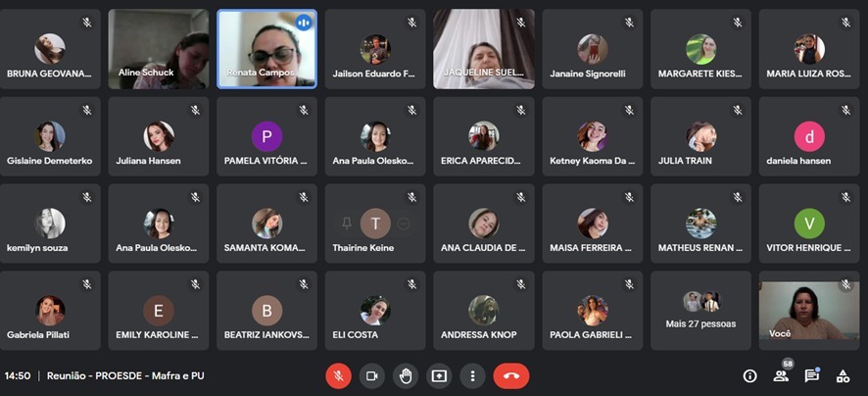Click the 58 participant count badge
Viewport: 868px width, 396px height.
(x=788, y=364)
